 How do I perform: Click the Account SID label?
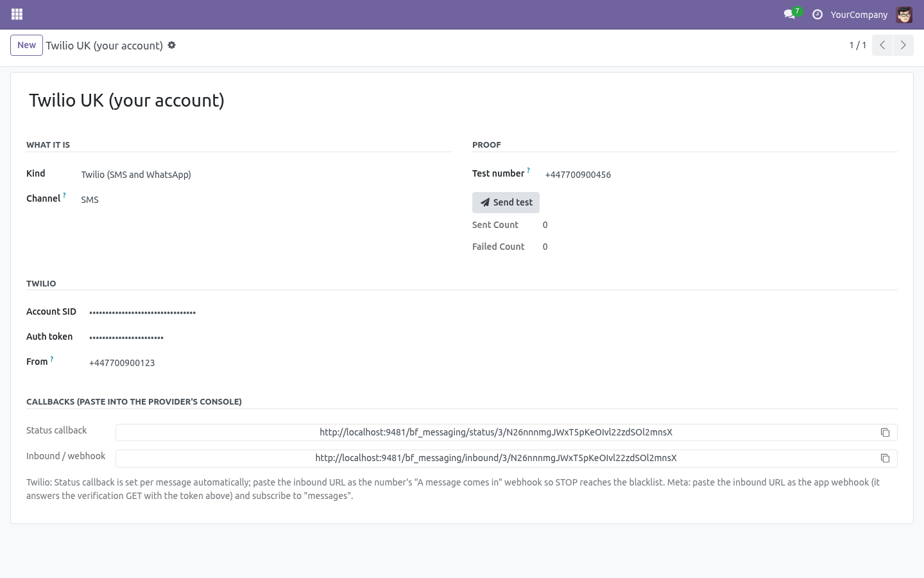[x=51, y=311]
